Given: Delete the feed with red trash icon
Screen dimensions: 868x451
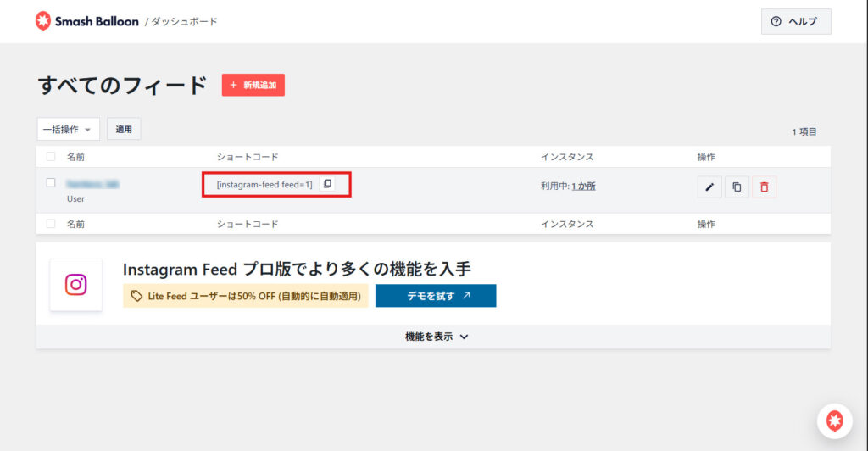Looking at the screenshot, I should pos(765,187).
